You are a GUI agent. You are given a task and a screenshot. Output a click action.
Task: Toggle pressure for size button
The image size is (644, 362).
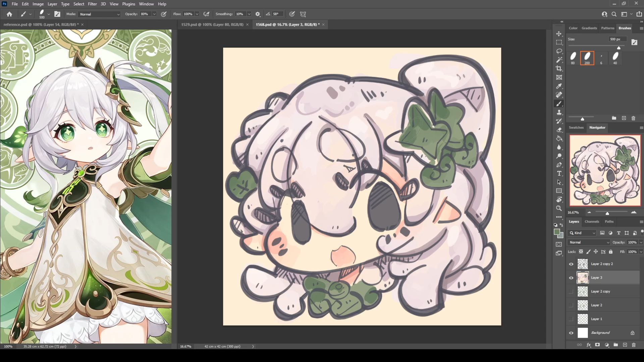click(292, 14)
